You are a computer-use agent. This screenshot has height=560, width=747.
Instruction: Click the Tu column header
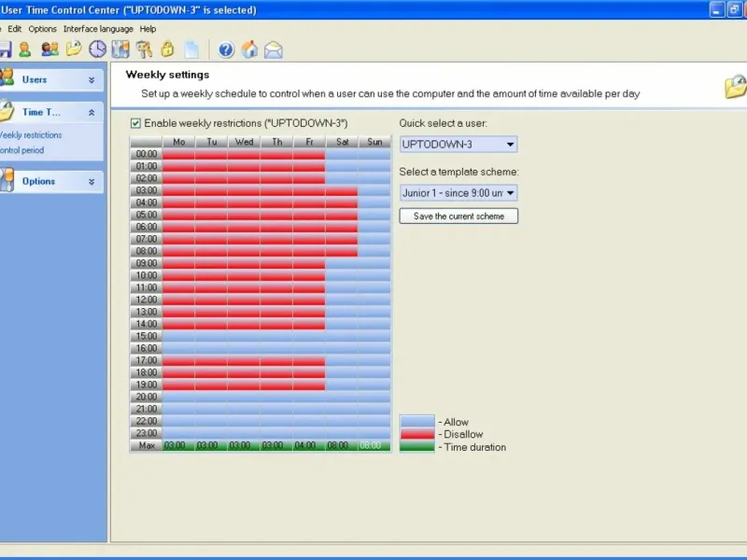(x=212, y=142)
